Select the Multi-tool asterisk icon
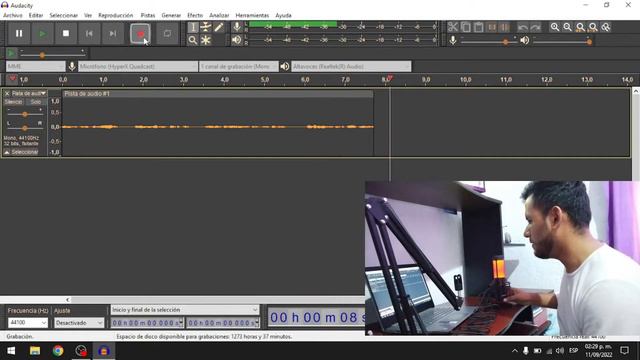The width and height of the screenshot is (640, 360). tap(206, 40)
